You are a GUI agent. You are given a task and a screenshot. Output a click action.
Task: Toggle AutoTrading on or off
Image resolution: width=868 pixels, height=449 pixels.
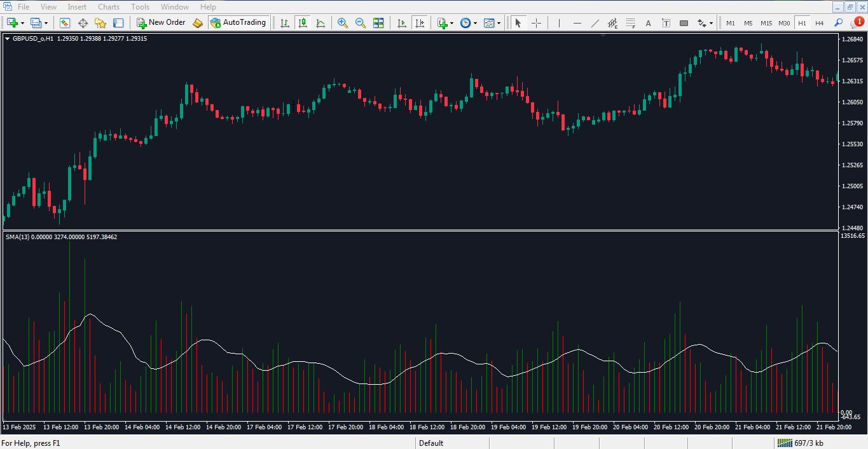click(x=238, y=23)
